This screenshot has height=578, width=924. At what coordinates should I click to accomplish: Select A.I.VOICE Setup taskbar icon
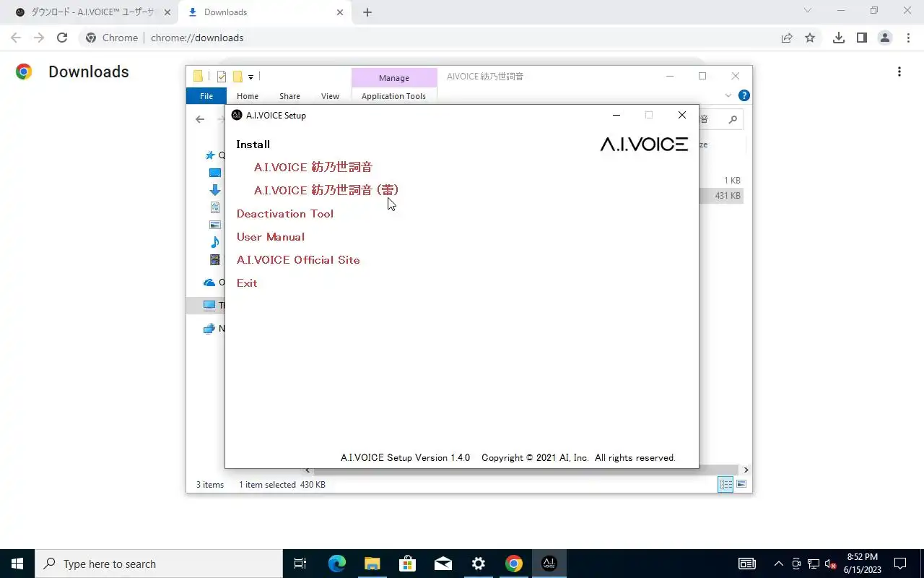point(549,564)
